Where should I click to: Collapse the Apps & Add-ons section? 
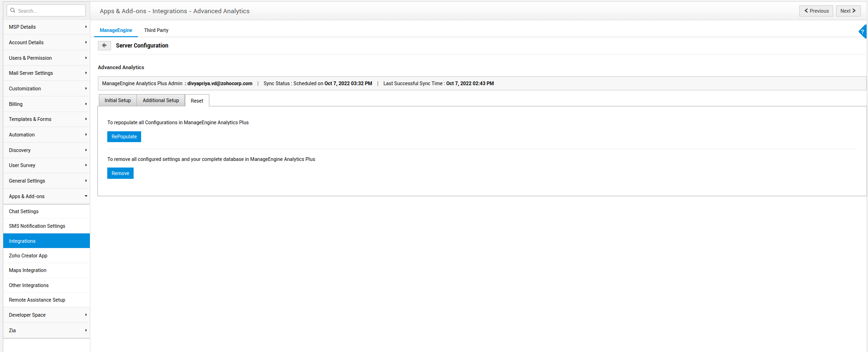pyautogui.click(x=47, y=196)
